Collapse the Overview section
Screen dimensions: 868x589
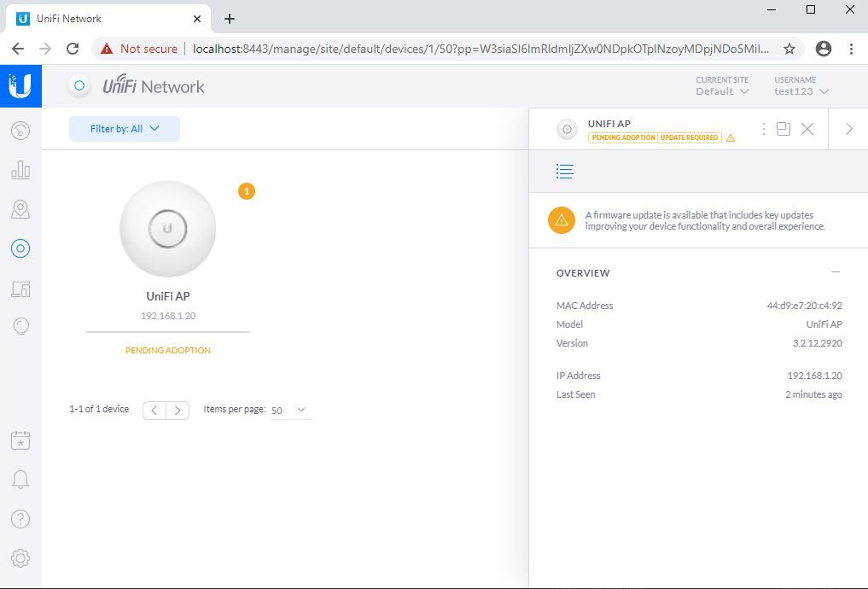pyautogui.click(x=836, y=271)
